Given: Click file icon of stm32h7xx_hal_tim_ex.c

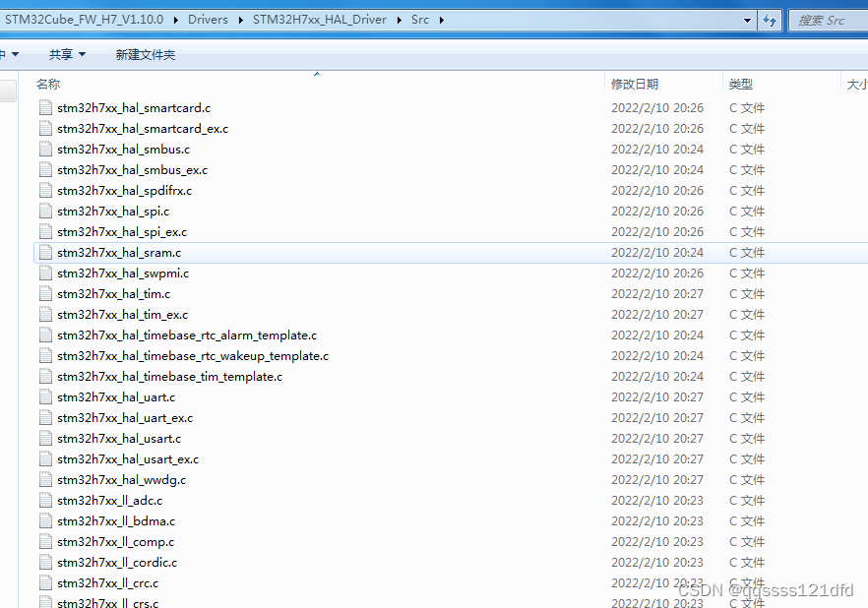Looking at the screenshot, I should 46,314.
